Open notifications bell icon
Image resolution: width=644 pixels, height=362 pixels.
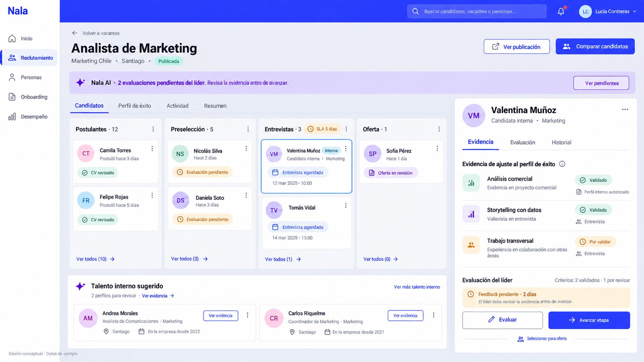pos(561,12)
